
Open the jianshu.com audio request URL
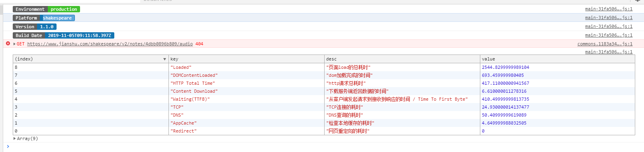[110, 44]
